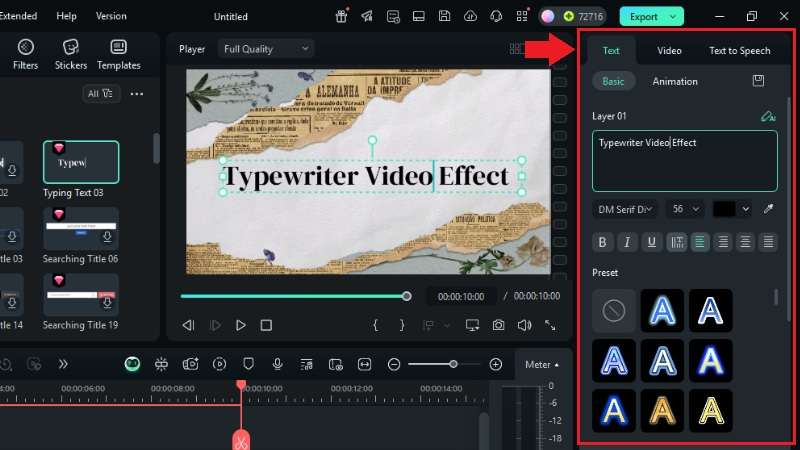Open the apps grid icon

[x=522, y=16]
